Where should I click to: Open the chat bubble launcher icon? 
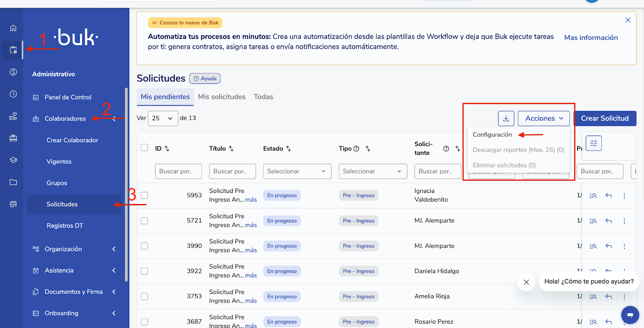[x=630, y=315]
